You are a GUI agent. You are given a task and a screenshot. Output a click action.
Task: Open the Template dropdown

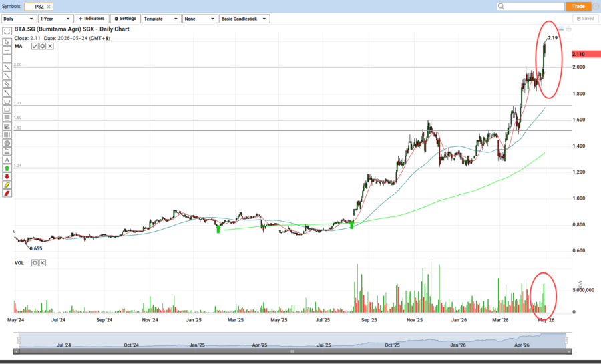tap(161, 19)
